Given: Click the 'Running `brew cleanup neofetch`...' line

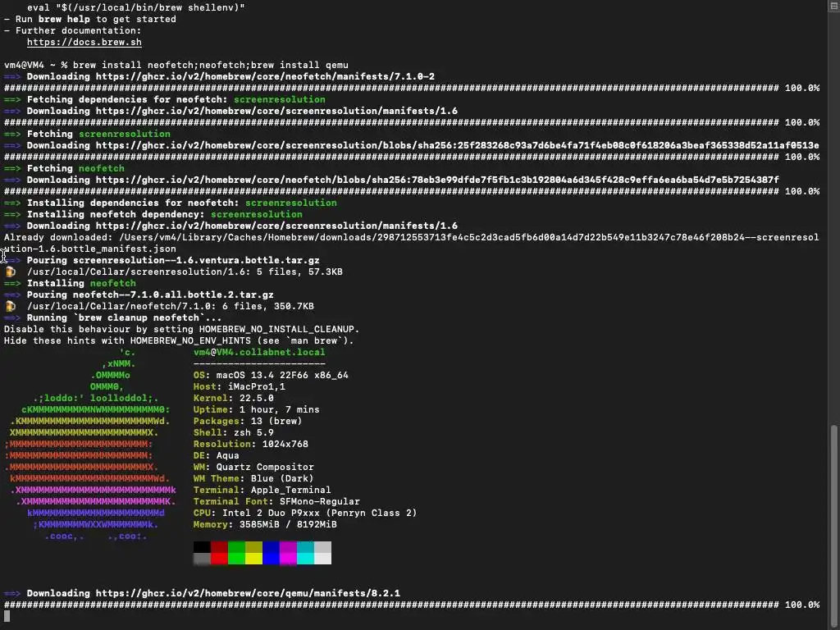Looking at the screenshot, I should (x=112, y=317).
